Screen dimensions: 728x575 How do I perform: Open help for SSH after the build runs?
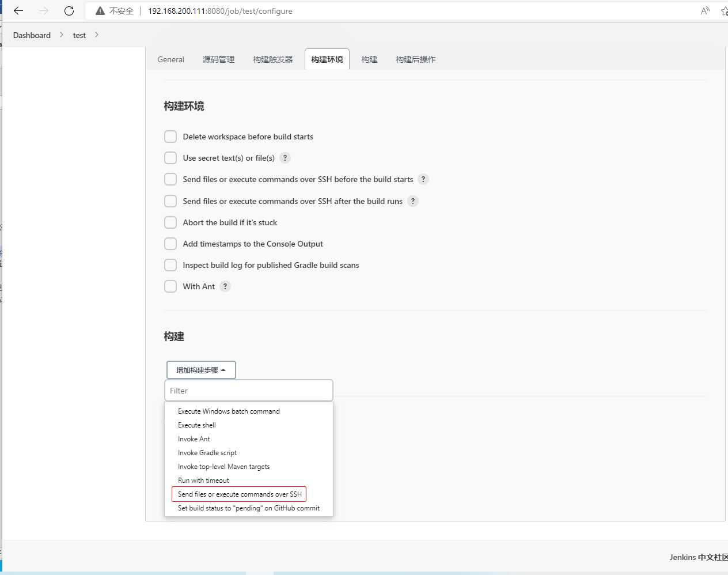click(x=413, y=201)
